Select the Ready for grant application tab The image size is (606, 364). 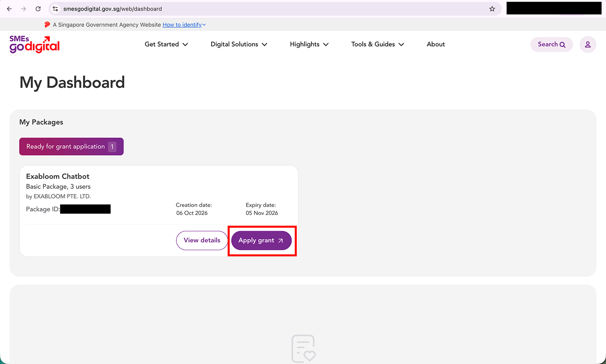pyautogui.click(x=71, y=147)
